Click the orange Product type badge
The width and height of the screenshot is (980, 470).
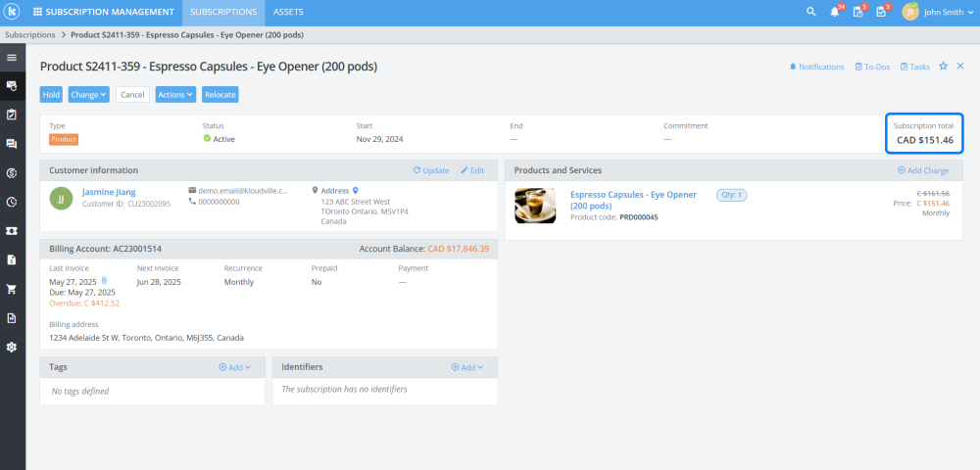[64, 139]
